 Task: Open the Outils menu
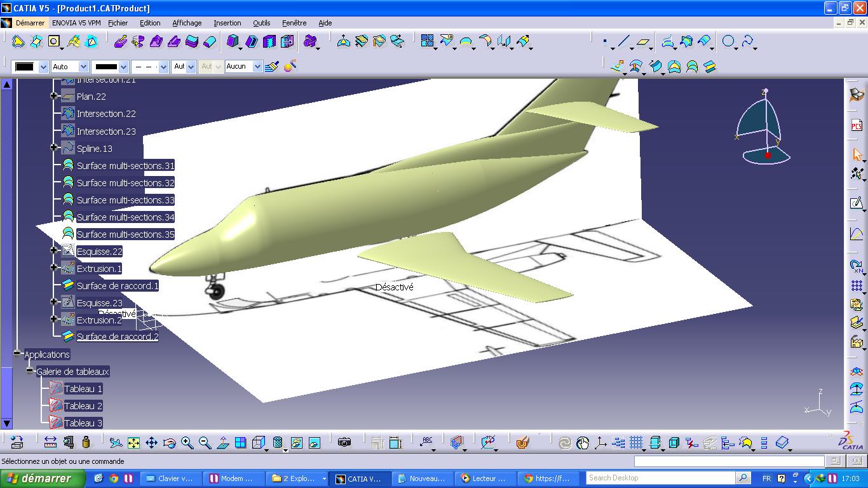(x=261, y=23)
